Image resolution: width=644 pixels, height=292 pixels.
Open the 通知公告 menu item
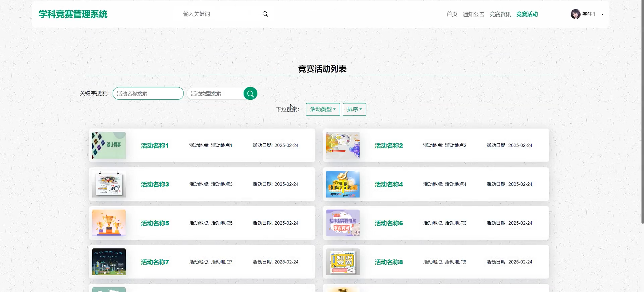click(473, 14)
